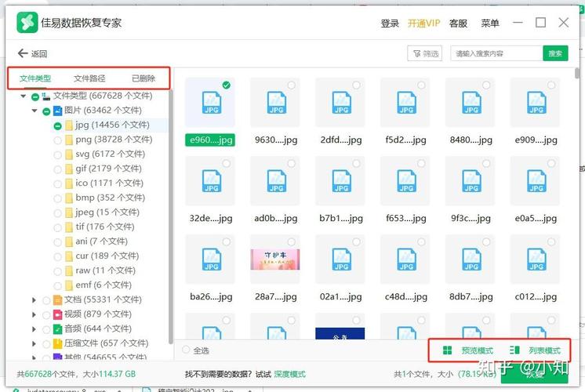Check the 全选 select-all option
This screenshot has height=392, width=585.
(x=186, y=350)
